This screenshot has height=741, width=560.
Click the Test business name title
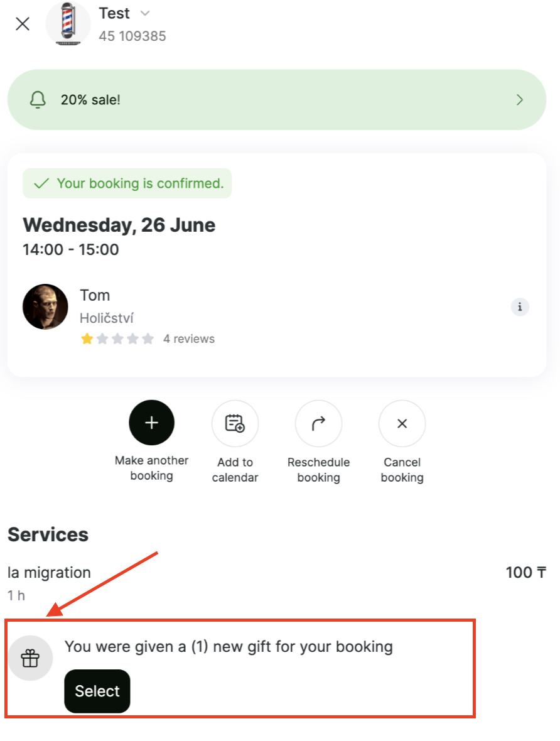pyautogui.click(x=114, y=13)
